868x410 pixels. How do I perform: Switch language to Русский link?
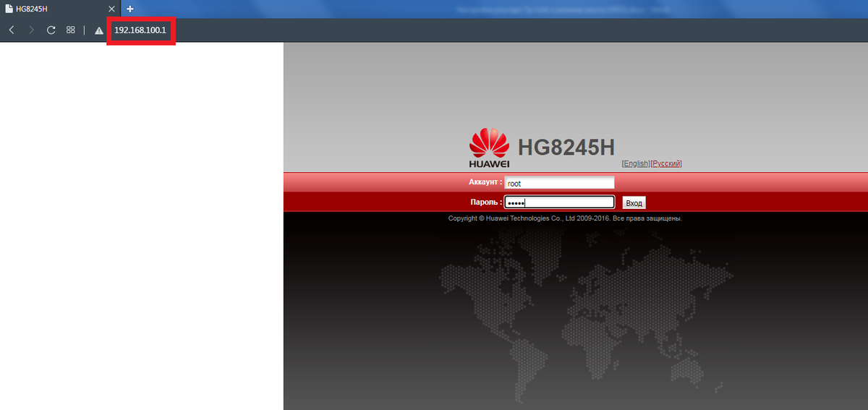click(x=666, y=163)
